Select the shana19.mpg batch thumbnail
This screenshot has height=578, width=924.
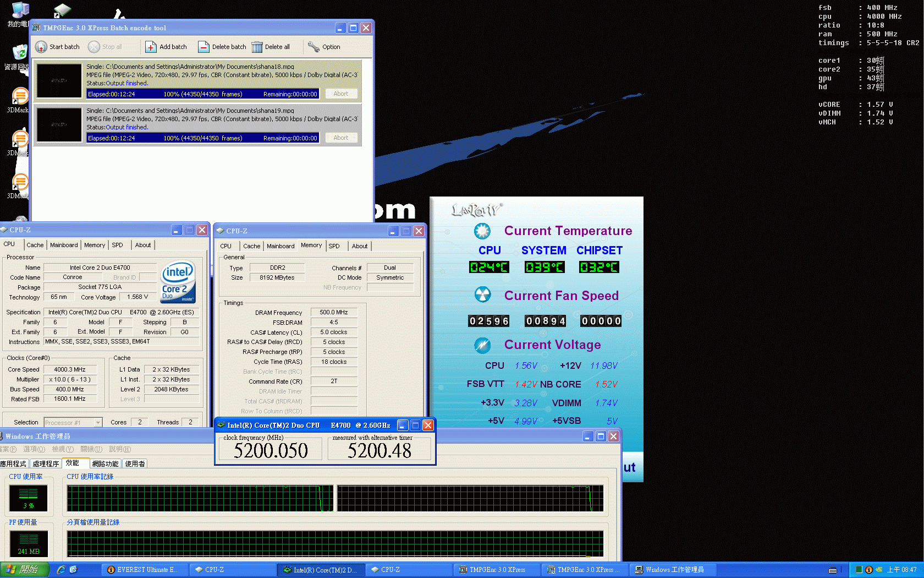point(59,124)
